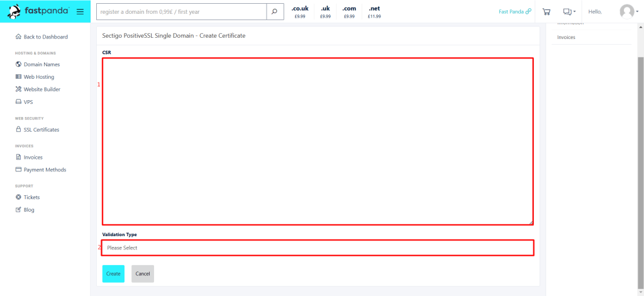This screenshot has height=296, width=644.
Task: Open Payment Methods in sidebar
Action: point(45,170)
